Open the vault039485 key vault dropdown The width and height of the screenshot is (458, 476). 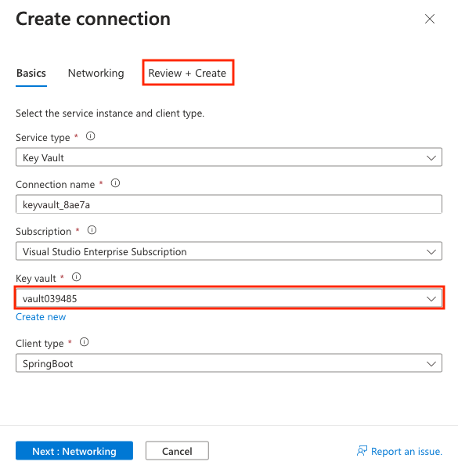[x=229, y=298]
